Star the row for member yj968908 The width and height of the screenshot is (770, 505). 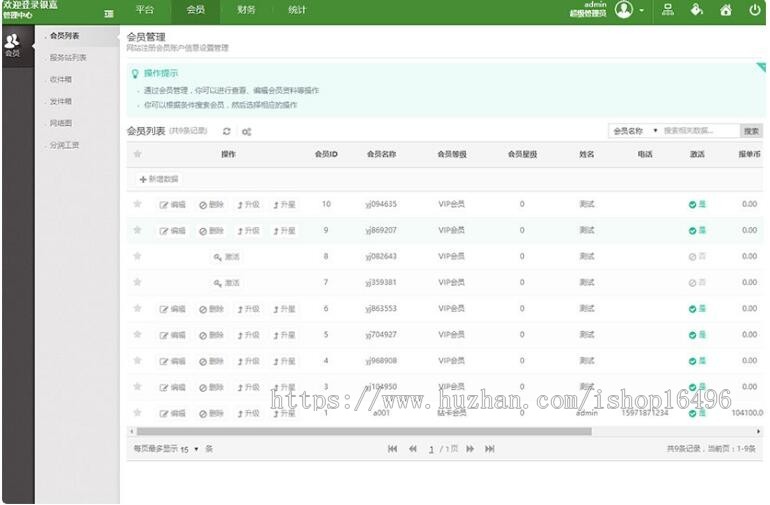138,360
